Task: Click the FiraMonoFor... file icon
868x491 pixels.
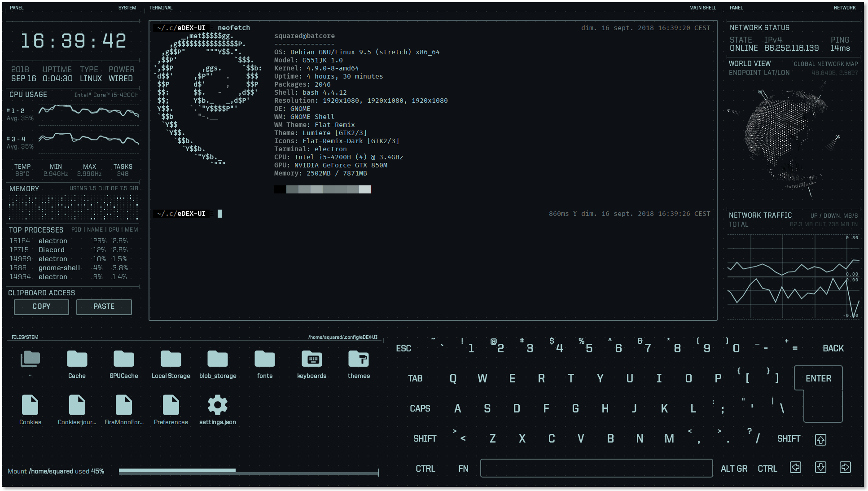Action: click(123, 405)
